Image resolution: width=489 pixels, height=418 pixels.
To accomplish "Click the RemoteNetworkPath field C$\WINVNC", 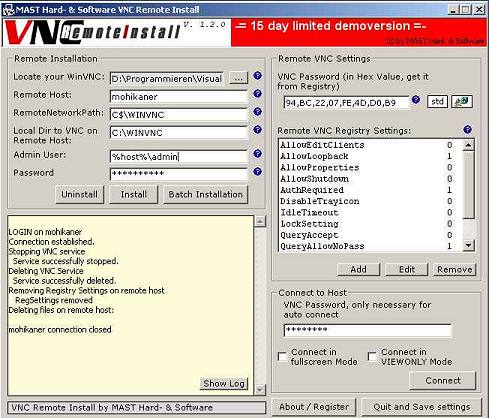I will pos(179,115).
